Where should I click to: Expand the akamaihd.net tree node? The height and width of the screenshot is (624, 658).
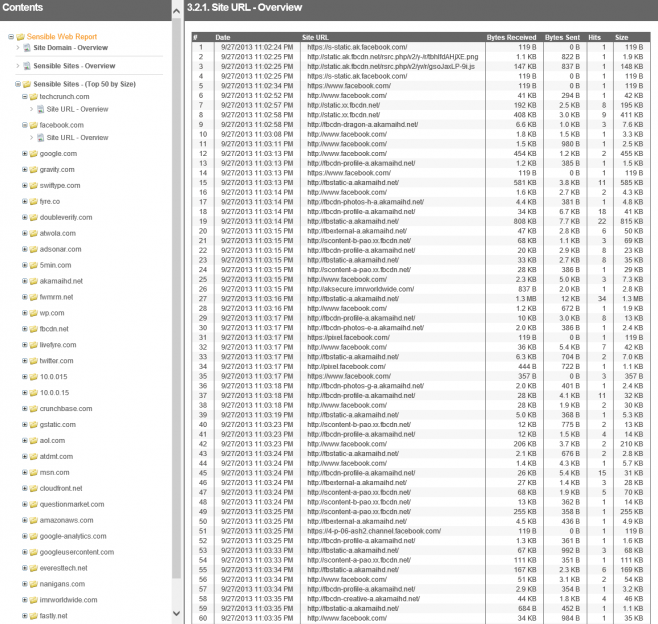pos(24,281)
